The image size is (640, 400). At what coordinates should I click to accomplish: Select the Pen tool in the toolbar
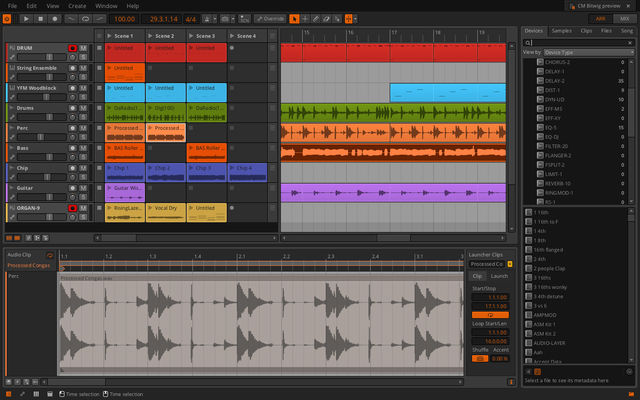point(316,19)
